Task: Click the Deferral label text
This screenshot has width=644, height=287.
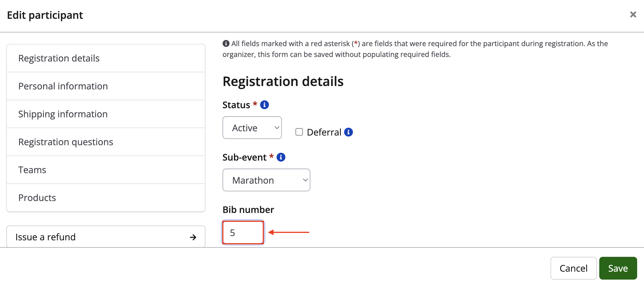Action: (x=324, y=132)
